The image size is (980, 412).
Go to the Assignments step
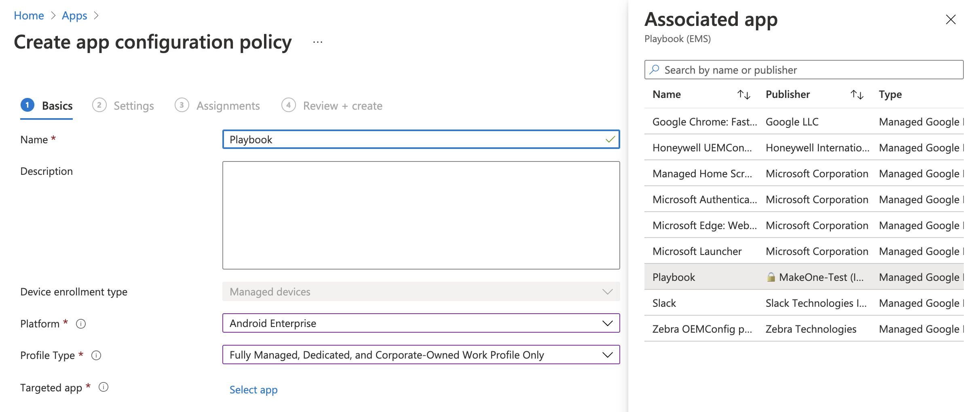218,106
